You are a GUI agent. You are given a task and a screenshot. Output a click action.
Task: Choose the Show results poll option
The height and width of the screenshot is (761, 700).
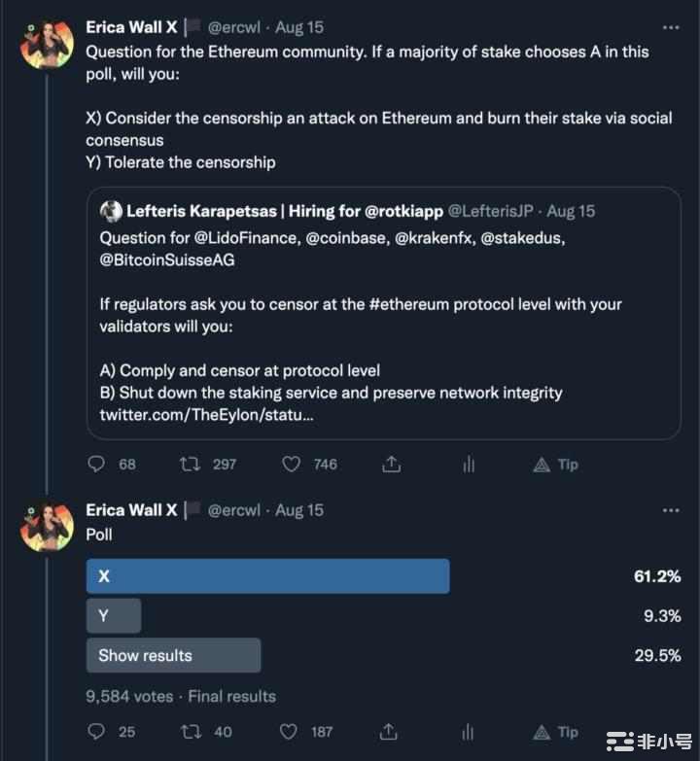pos(173,655)
